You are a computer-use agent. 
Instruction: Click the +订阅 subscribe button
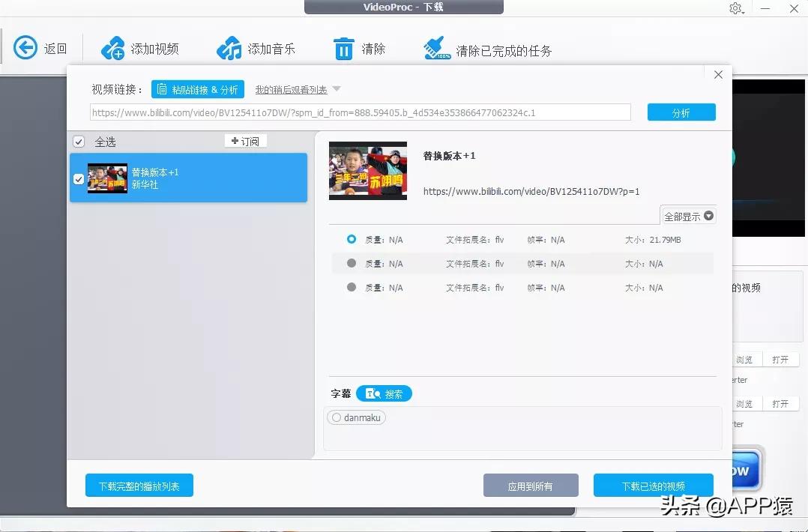(245, 140)
